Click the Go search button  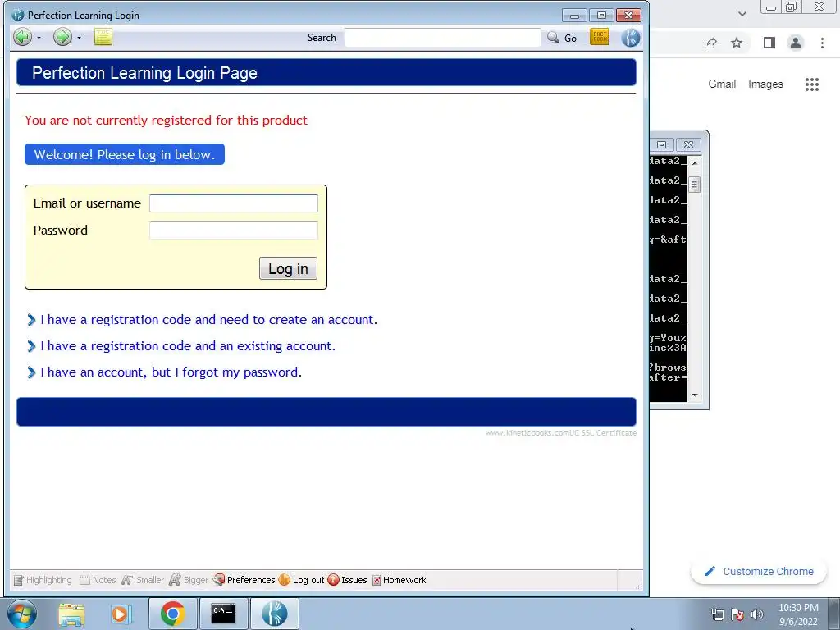click(562, 38)
